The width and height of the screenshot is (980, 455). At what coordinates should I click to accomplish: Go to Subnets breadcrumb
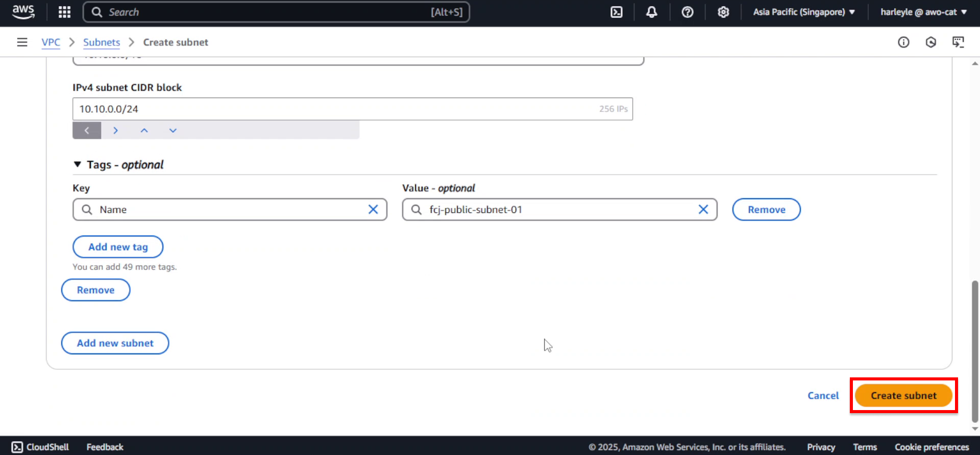[x=102, y=42]
